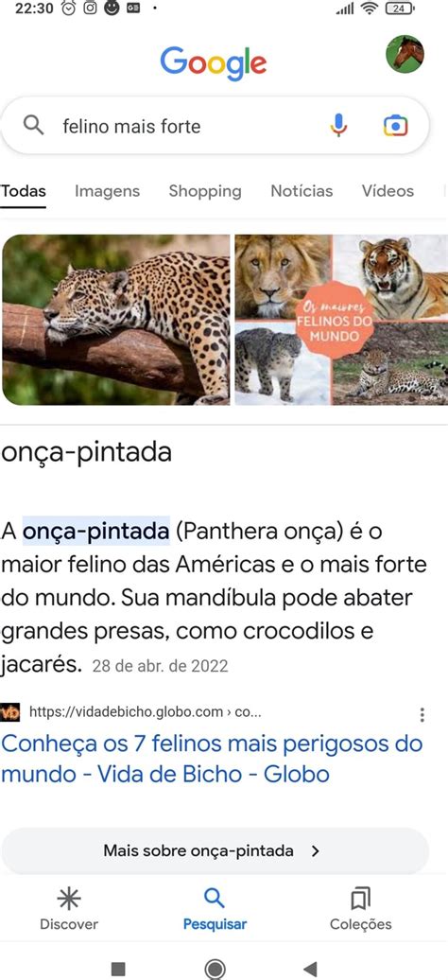Open the three-dot menu for Globo result

tap(422, 715)
